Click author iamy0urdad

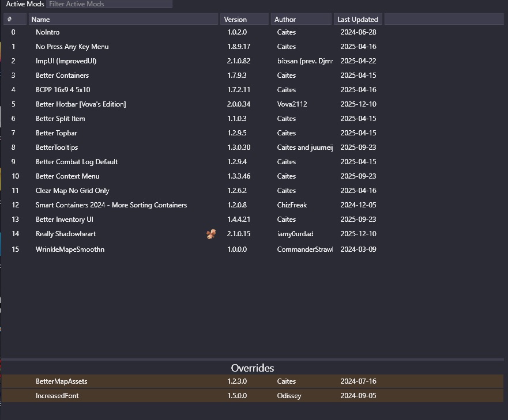click(x=295, y=234)
